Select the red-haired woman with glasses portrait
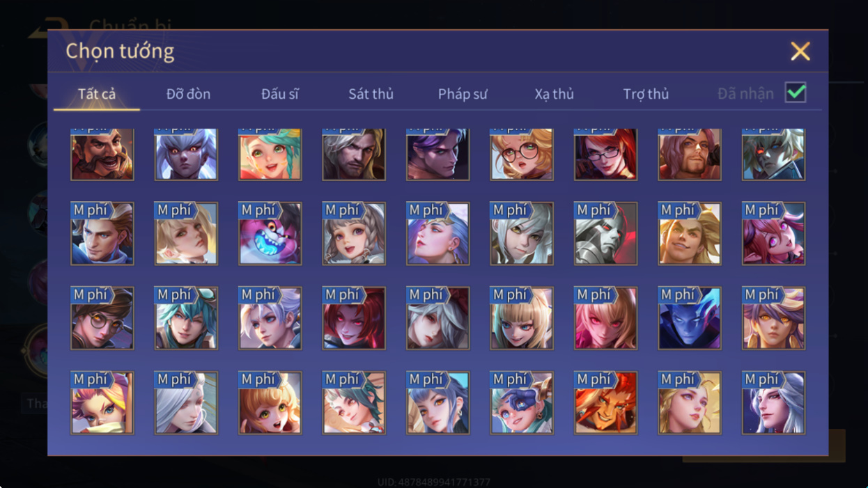The width and height of the screenshot is (868, 488). tap(605, 155)
